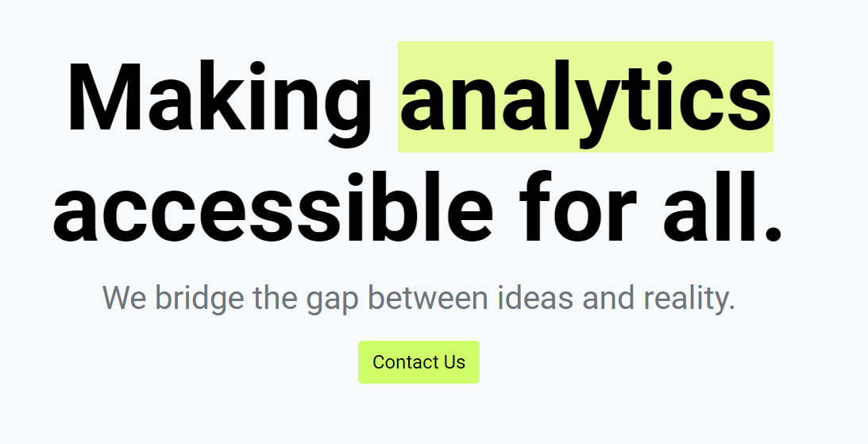This screenshot has width=868, height=444.
Task: Click the word "Making" in the headline
Action: point(220,98)
